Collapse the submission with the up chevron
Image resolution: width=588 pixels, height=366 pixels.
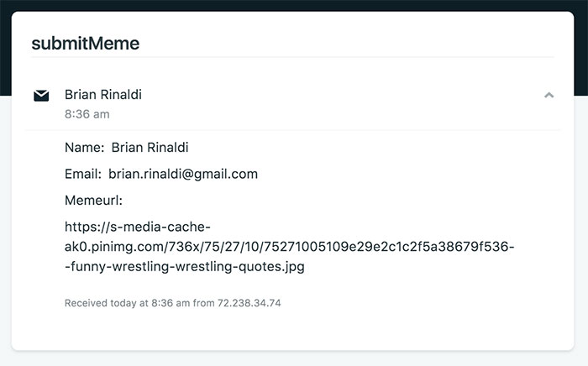pyautogui.click(x=549, y=96)
